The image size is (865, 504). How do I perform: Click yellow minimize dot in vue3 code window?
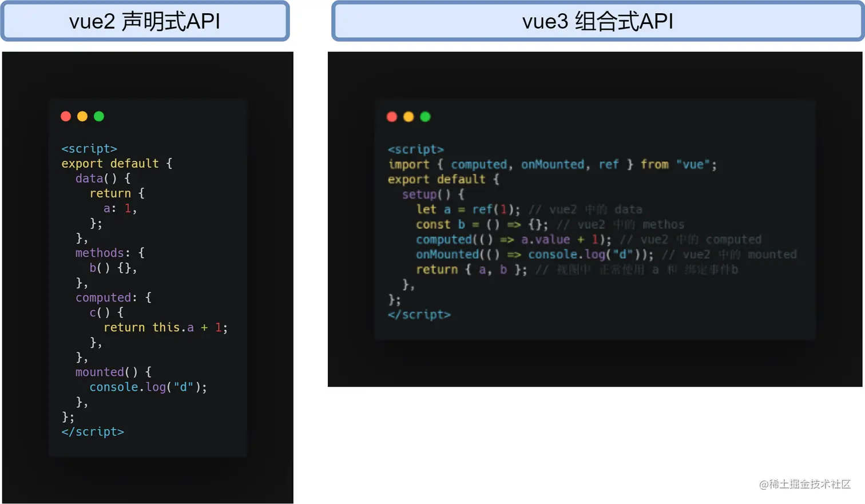tap(408, 117)
